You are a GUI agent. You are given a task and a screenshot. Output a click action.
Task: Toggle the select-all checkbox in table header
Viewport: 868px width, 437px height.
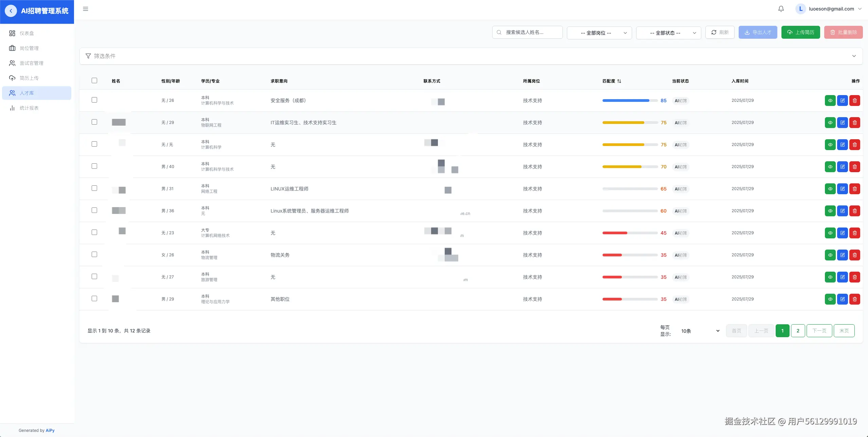point(94,80)
